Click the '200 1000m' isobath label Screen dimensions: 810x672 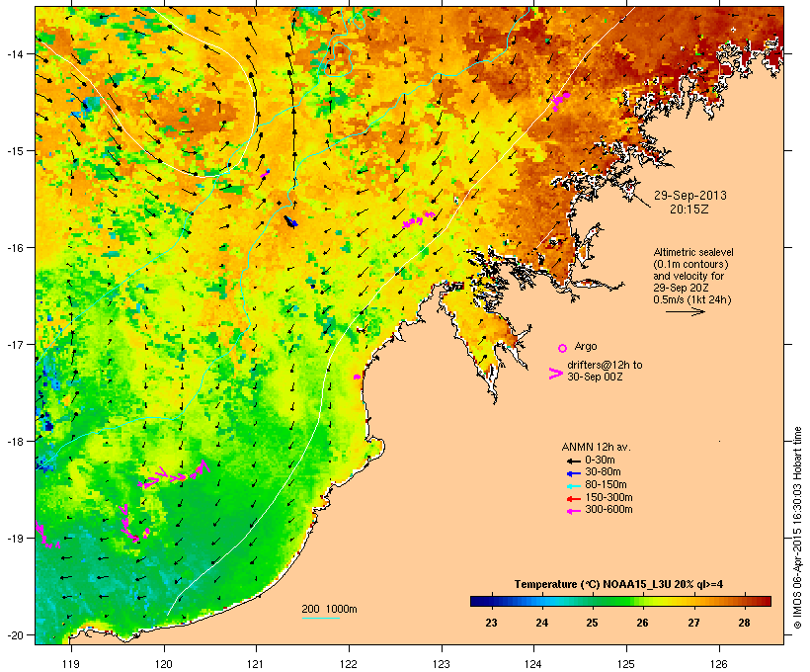(329, 609)
